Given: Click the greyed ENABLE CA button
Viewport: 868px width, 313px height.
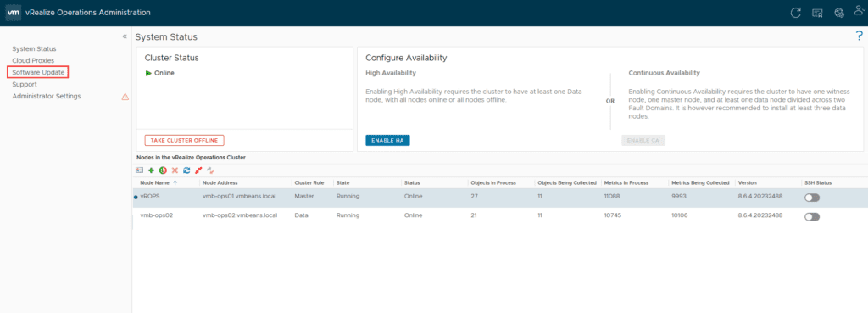Looking at the screenshot, I should pos(643,140).
